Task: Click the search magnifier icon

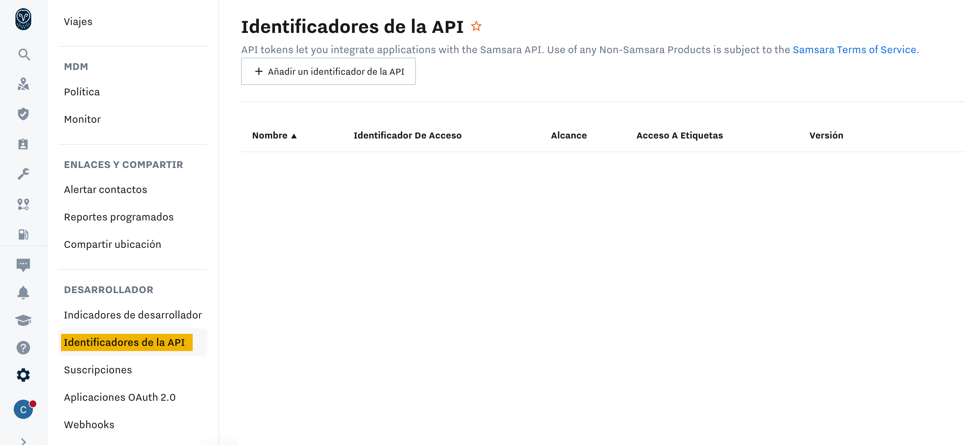Action: coord(24,55)
